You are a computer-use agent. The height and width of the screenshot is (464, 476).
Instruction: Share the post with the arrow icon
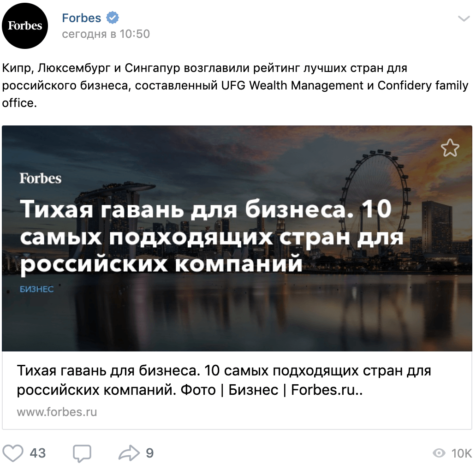(x=128, y=453)
